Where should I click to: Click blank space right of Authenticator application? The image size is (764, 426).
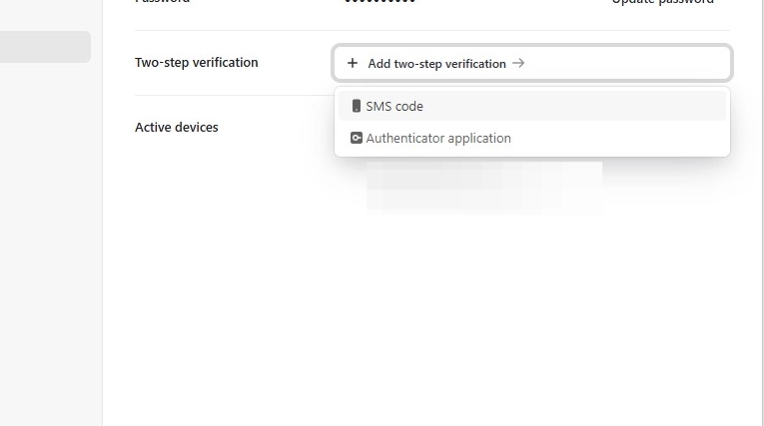click(x=620, y=138)
